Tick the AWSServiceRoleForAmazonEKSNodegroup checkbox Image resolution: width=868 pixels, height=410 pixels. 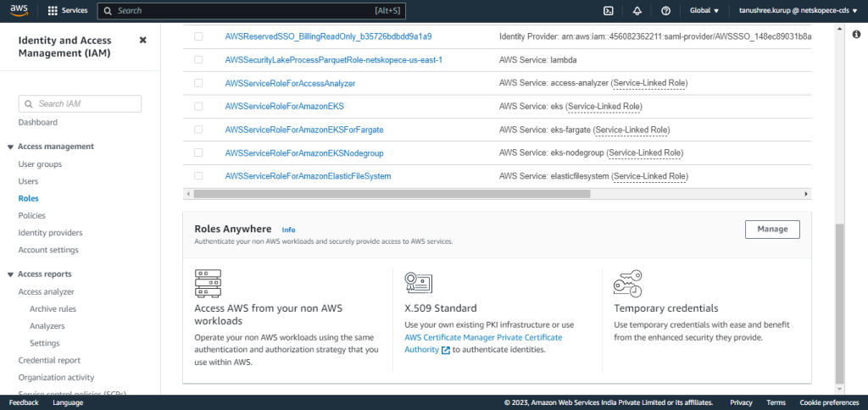198,152
